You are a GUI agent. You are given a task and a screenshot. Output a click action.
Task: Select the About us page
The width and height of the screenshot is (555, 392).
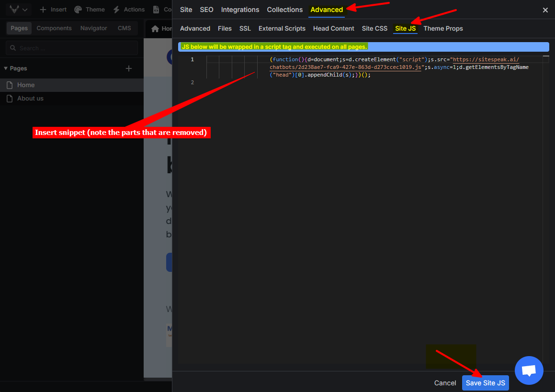pos(30,98)
